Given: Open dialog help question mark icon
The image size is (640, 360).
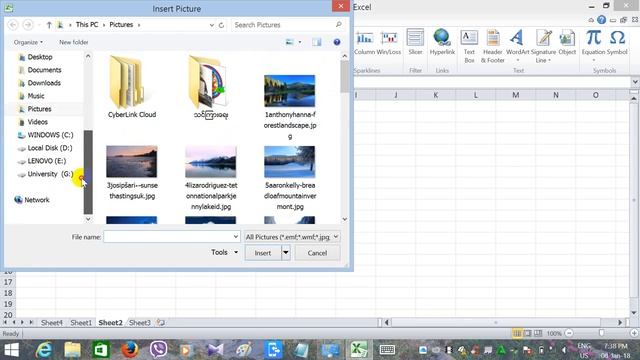Looking at the screenshot, I should [x=337, y=42].
